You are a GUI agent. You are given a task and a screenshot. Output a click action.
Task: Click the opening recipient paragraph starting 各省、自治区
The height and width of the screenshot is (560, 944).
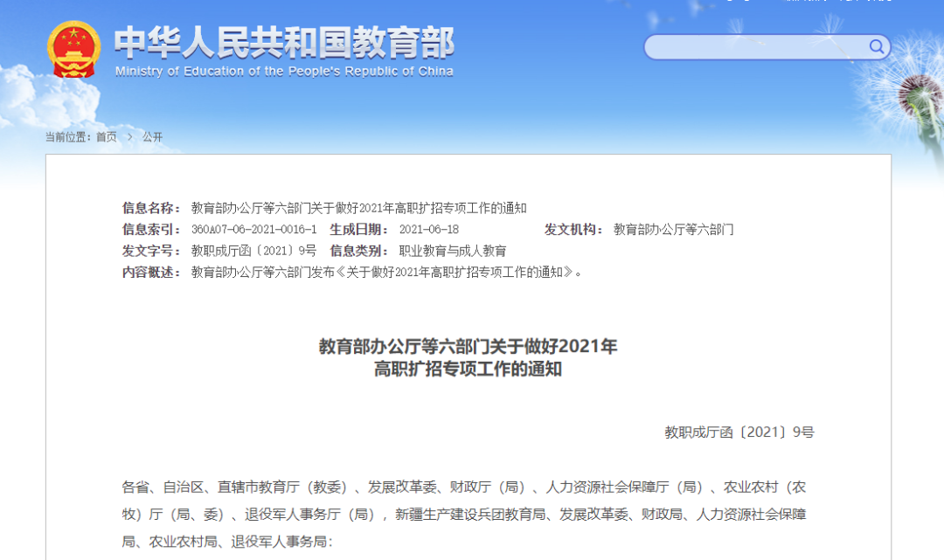tap(463, 515)
